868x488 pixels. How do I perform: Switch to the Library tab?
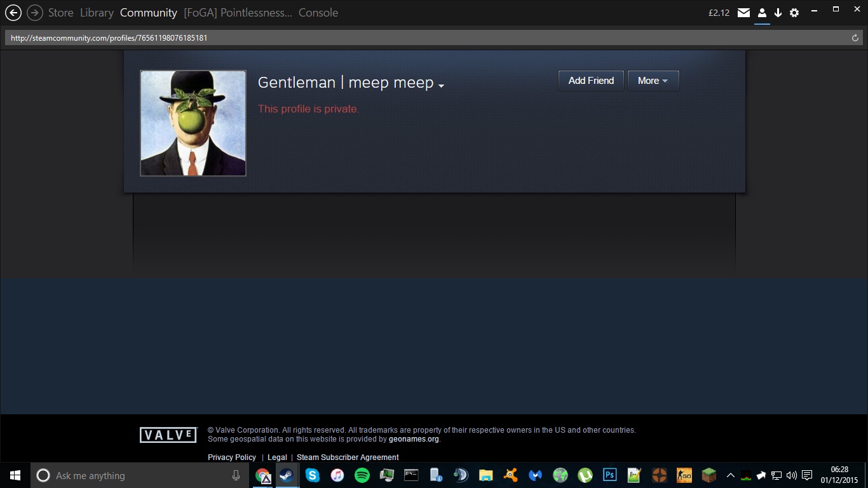pyautogui.click(x=97, y=13)
